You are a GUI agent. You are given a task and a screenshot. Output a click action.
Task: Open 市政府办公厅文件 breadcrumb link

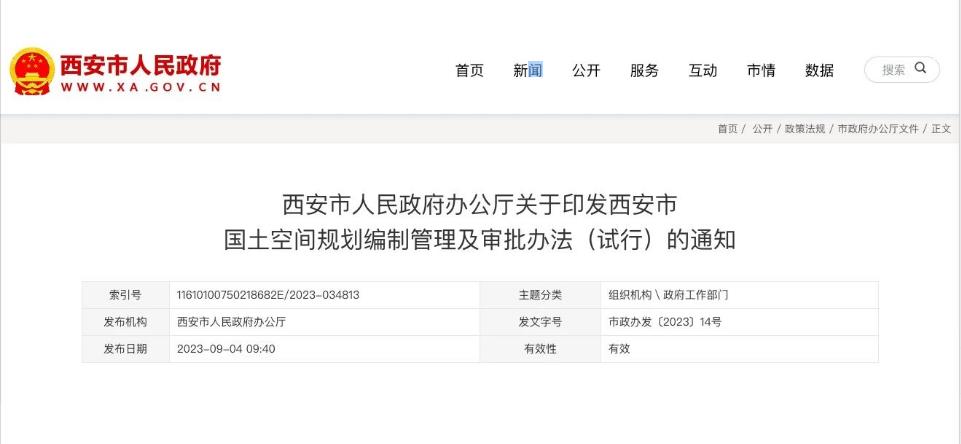(x=877, y=129)
